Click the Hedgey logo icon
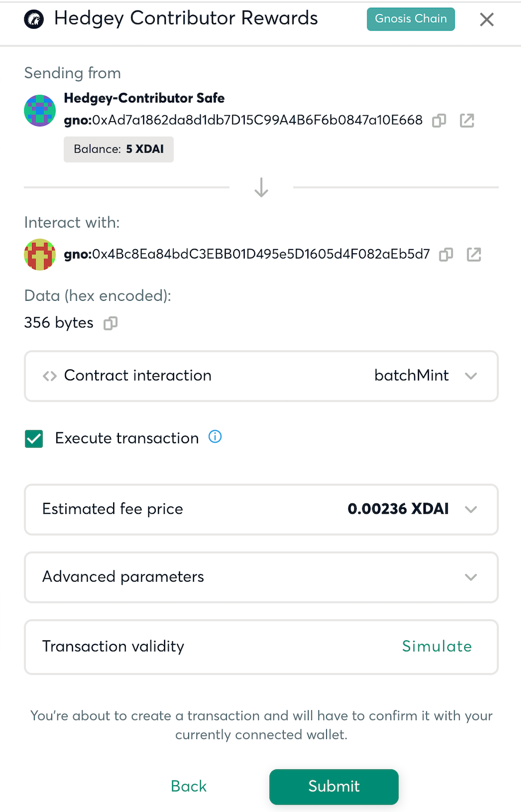521x812 pixels. coord(34,19)
